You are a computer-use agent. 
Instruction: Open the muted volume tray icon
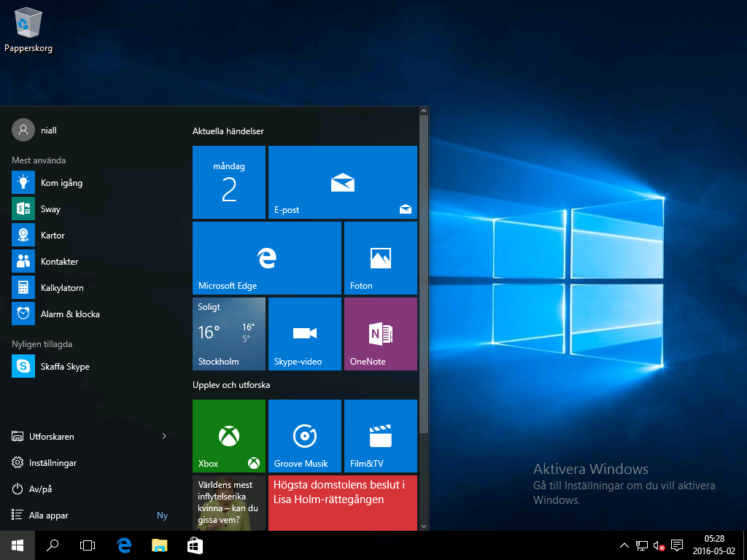(659, 545)
